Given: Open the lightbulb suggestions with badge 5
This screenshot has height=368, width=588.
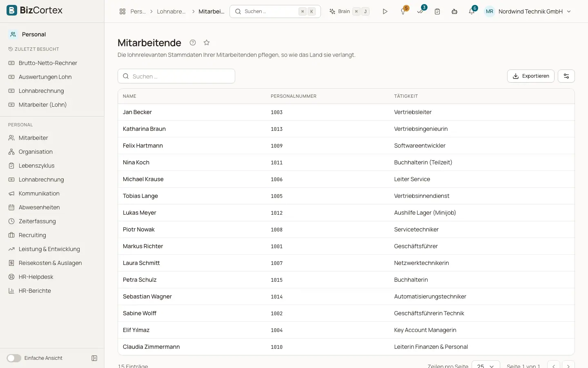Looking at the screenshot, I should (403, 11).
